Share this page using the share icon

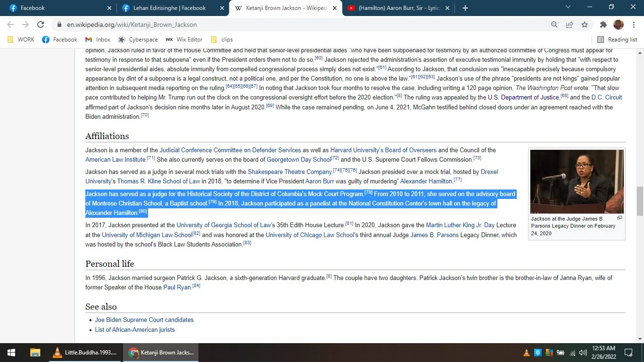click(x=570, y=25)
